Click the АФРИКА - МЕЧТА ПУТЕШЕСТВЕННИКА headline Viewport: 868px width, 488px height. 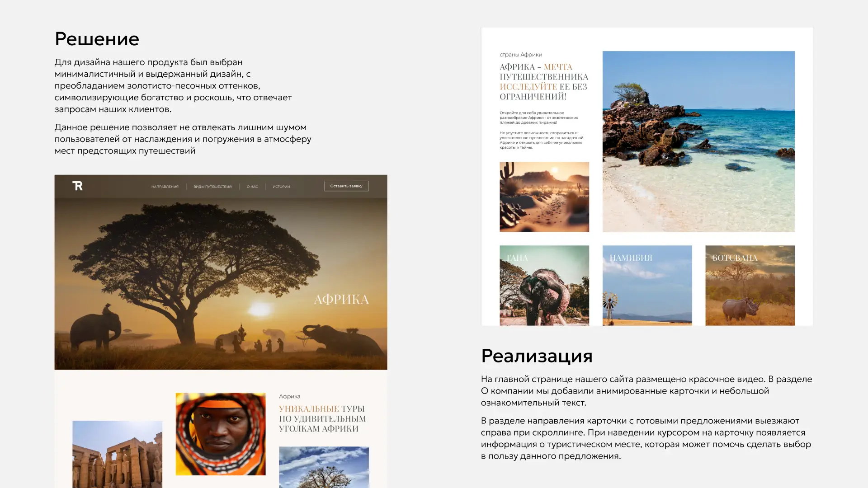click(x=544, y=82)
